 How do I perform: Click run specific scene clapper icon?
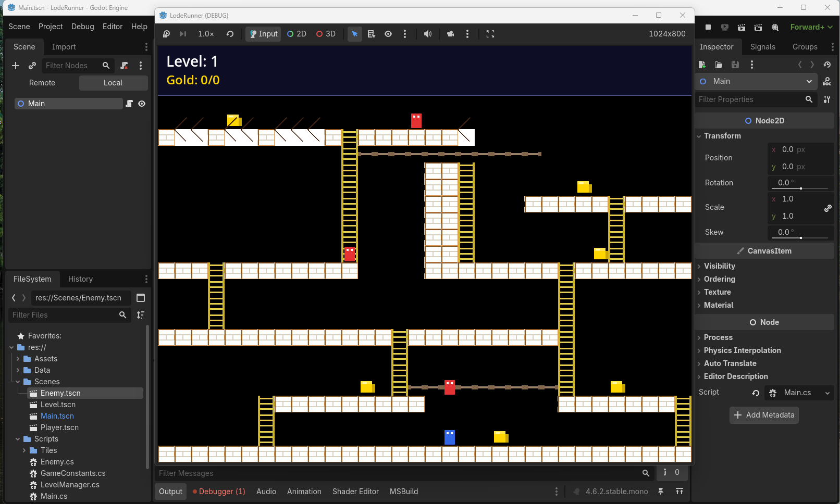click(758, 27)
